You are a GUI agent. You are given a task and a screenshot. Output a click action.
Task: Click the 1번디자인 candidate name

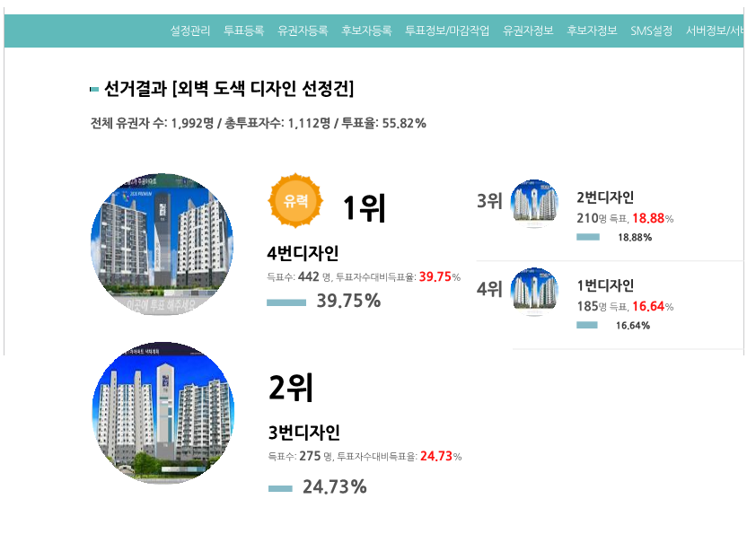coord(605,285)
